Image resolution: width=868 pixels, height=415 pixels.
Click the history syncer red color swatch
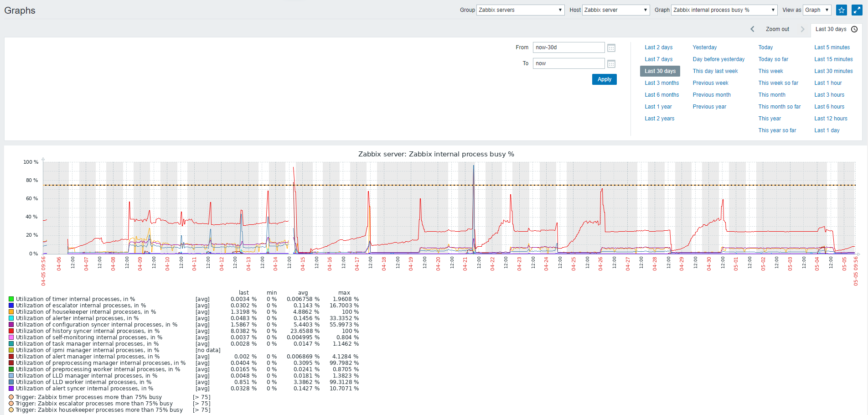(11, 331)
